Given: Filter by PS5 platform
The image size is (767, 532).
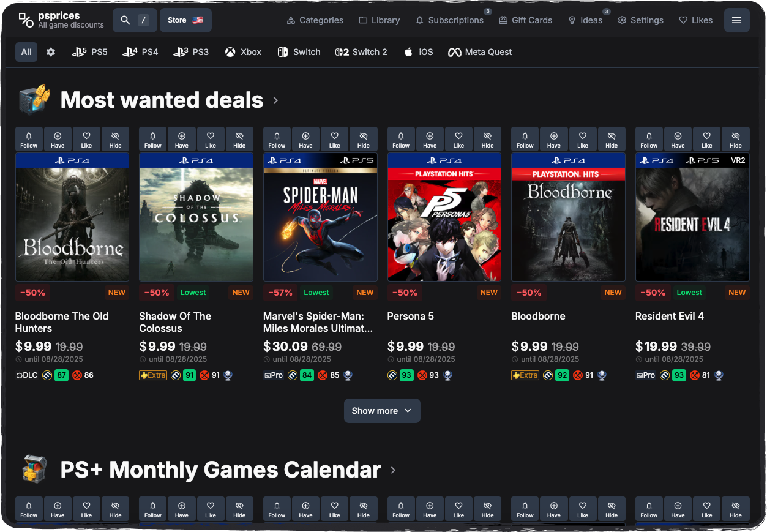Looking at the screenshot, I should pos(89,52).
